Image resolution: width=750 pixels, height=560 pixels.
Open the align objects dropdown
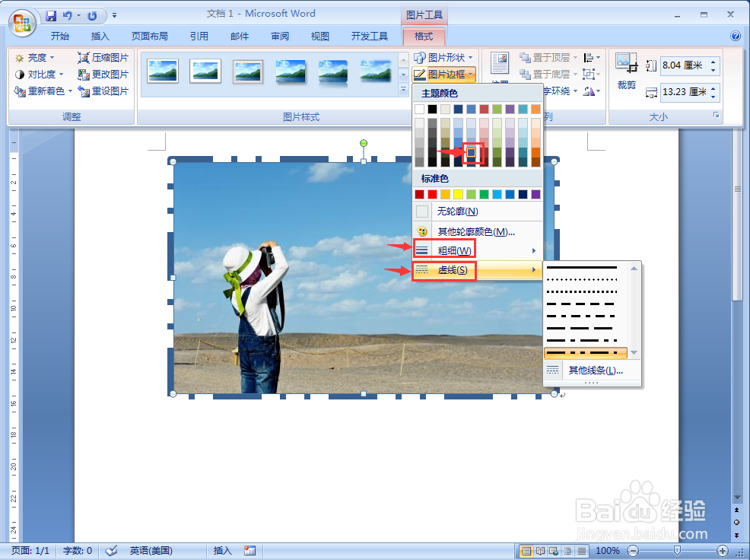tap(592, 57)
